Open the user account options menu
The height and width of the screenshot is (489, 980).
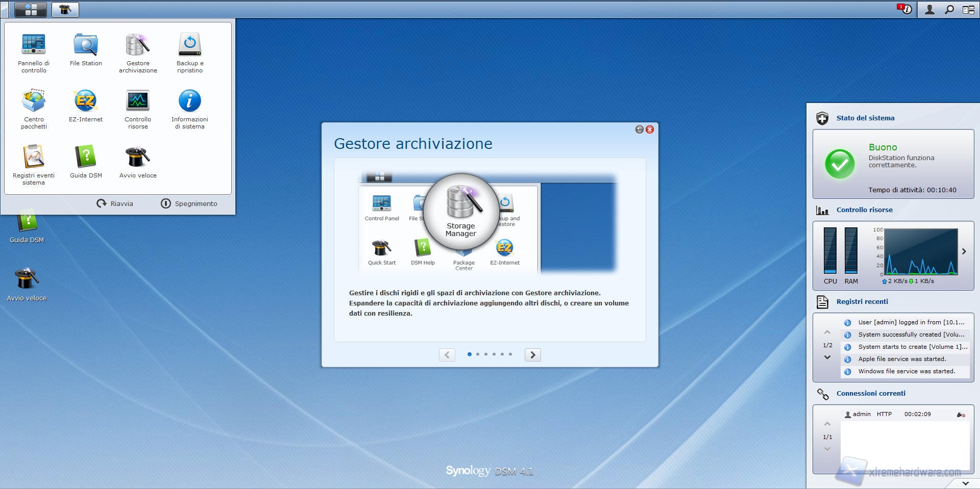tap(929, 10)
